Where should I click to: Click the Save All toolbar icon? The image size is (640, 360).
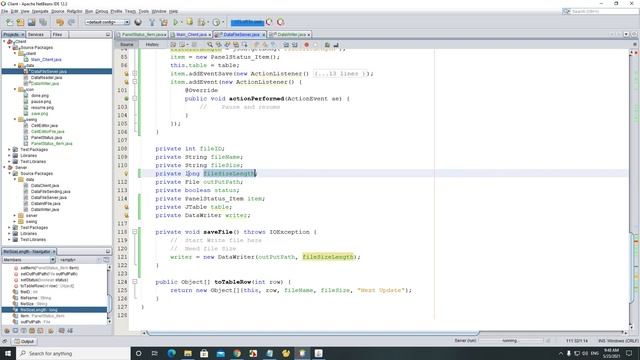pos(42,22)
